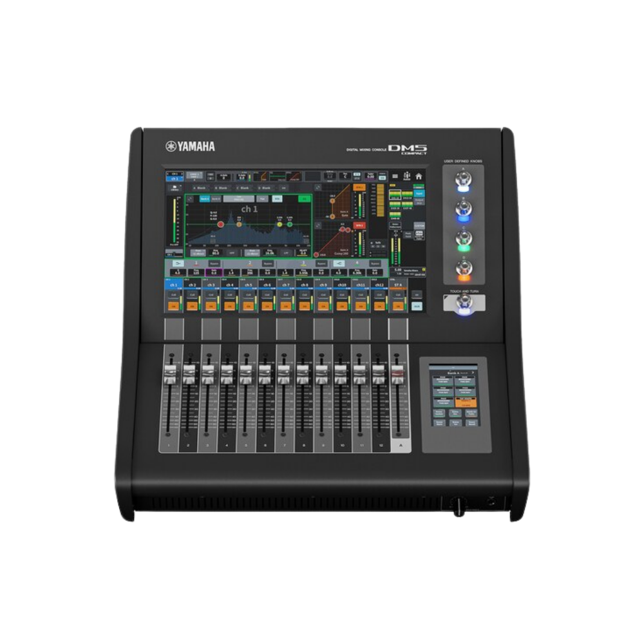Grab the red-capped master fader
The width and height of the screenshot is (644, 644).
click(397, 374)
